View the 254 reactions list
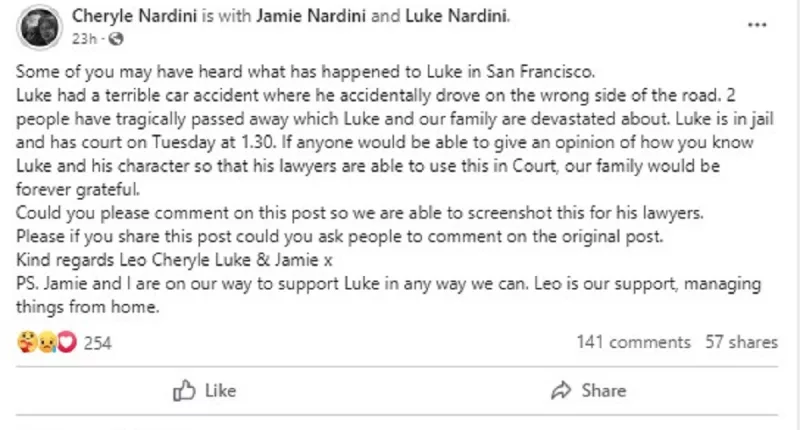This screenshot has height=430, width=800. coord(97,343)
